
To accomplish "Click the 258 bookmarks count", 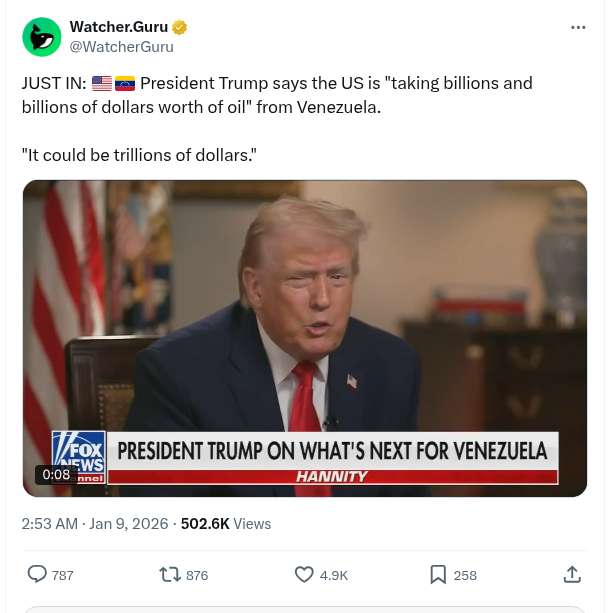I will (x=465, y=575).
